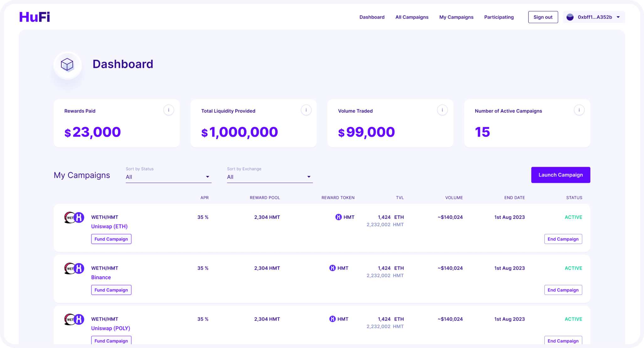Click the Number of Active Campaigns info icon
This screenshot has width=644, height=348.
pos(579,110)
